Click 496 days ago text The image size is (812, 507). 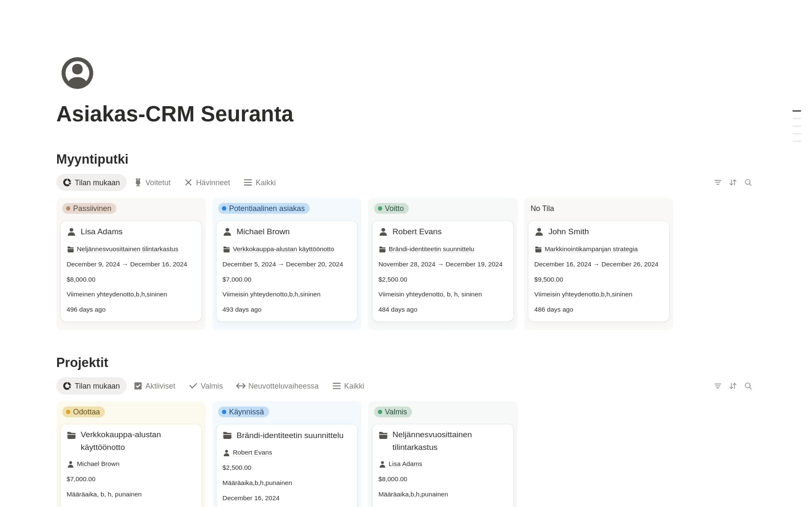tap(86, 310)
